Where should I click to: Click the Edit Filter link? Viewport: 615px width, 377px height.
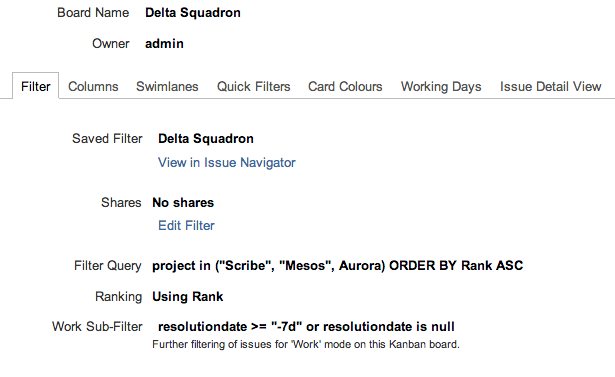[186, 226]
